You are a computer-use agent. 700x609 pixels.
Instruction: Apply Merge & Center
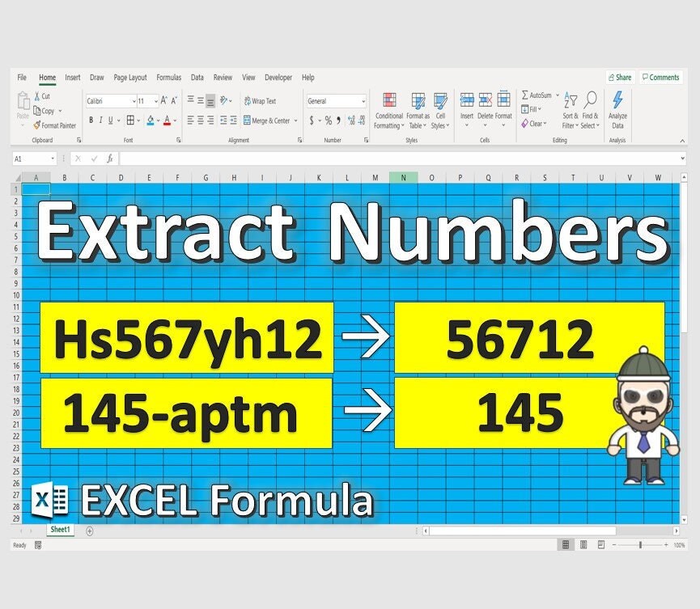click(268, 120)
